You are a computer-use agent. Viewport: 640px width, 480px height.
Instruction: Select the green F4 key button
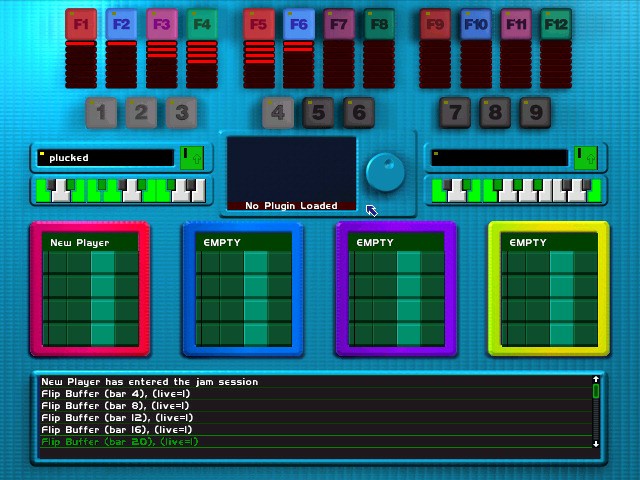coord(202,24)
